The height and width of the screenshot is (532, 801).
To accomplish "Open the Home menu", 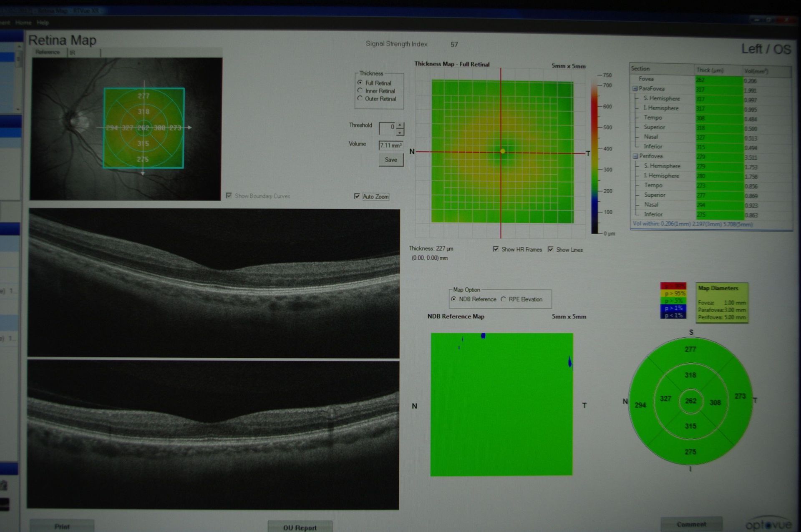I will 23,23.
